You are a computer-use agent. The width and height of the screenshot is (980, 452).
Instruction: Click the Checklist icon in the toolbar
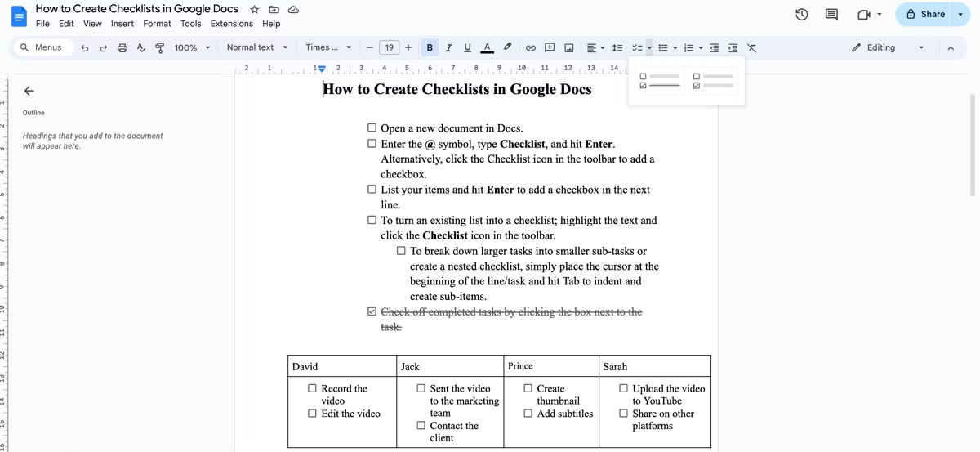[637, 47]
